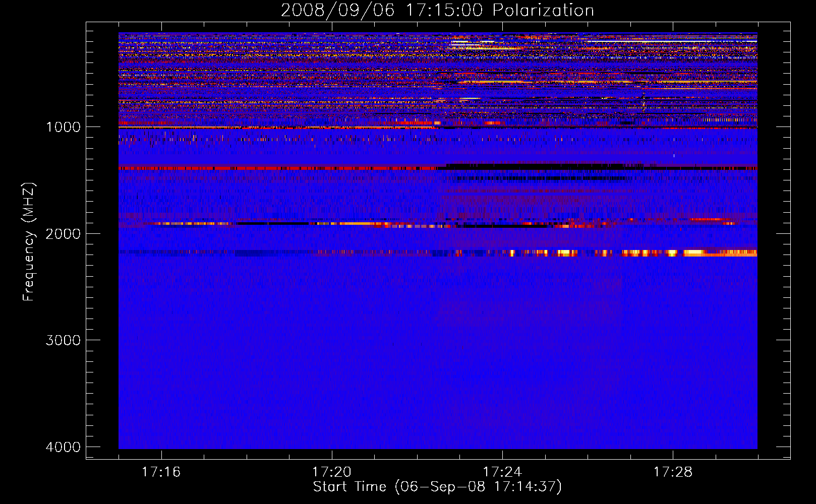Click the 17:24 time tick label
Viewport: 816px width, 504px height.
[502, 472]
